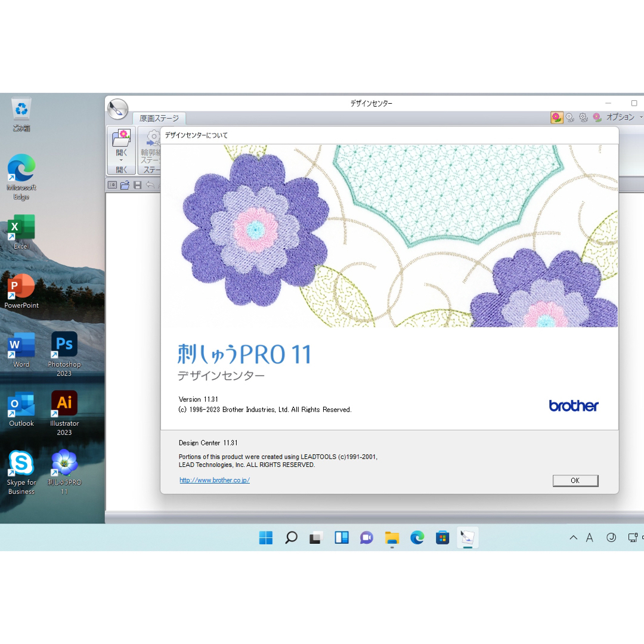Viewport: 644px width, 644px height.
Task: Click the 'Version 11.31' text
Action: pos(199,399)
